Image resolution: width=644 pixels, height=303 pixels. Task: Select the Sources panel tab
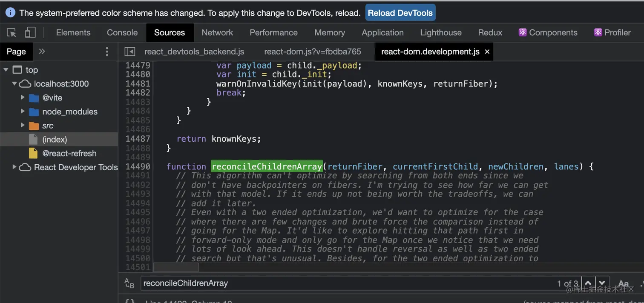pyautogui.click(x=170, y=32)
